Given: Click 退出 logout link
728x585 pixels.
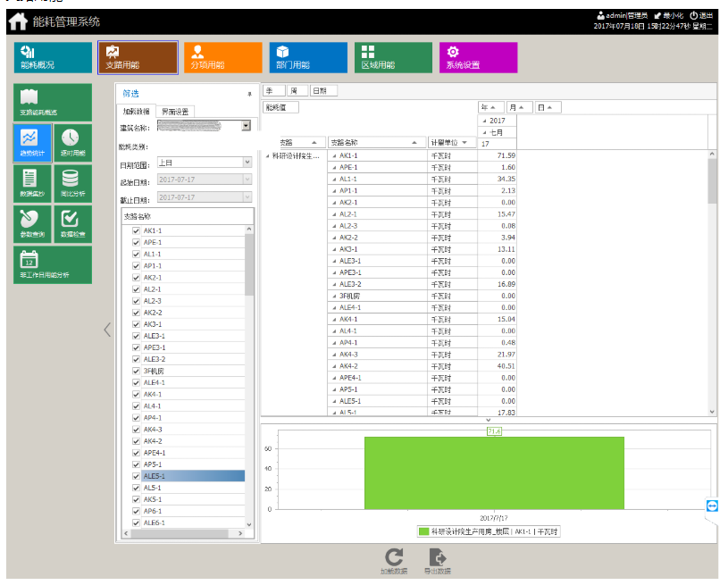Looking at the screenshot, I should point(701,15).
